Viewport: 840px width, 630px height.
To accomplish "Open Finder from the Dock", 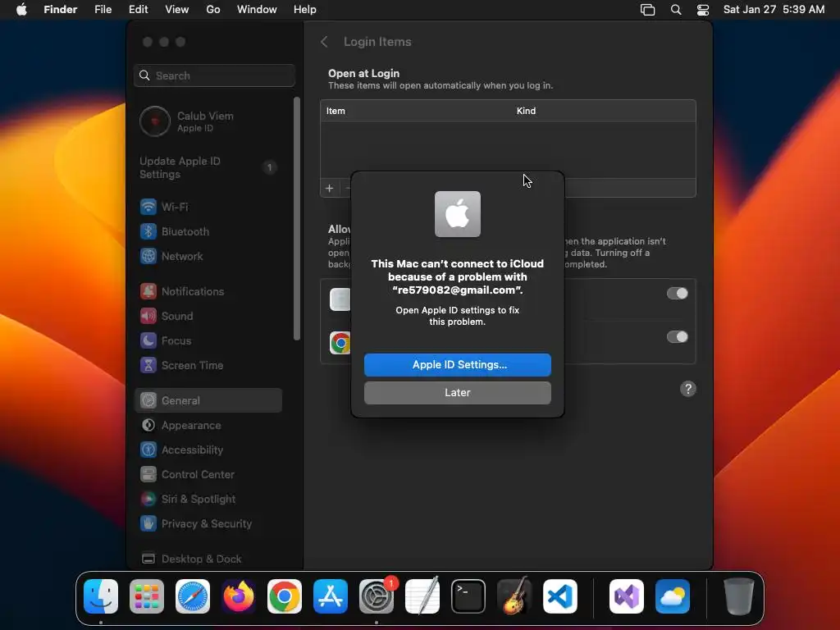I will (x=101, y=596).
